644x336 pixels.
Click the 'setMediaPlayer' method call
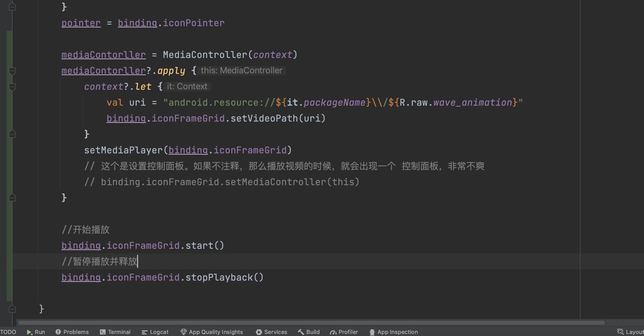[x=123, y=150]
